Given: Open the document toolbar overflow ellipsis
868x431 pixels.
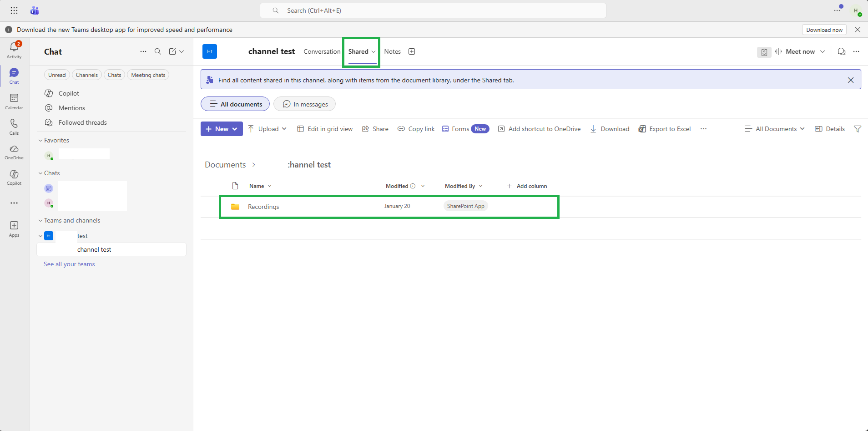Looking at the screenshot, I should (703, 129).
